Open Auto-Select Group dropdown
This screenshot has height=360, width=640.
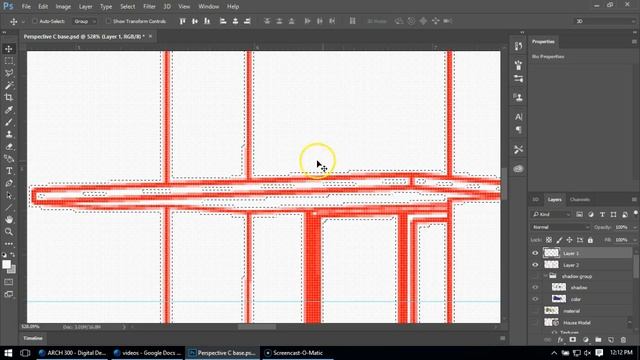tap(84, 21)
